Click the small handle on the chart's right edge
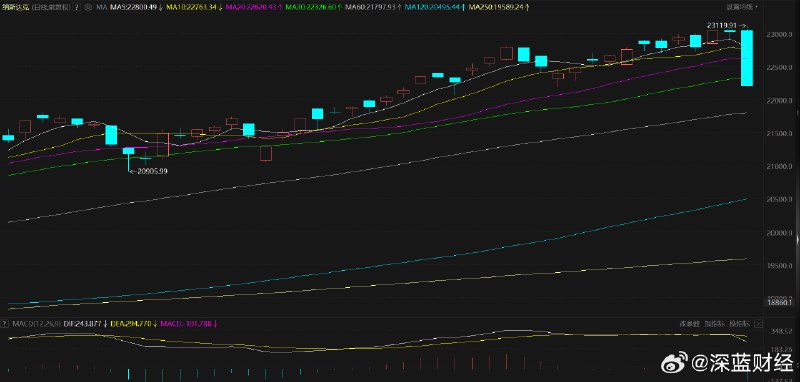The height and width of the screenshot is (382, 800). click(798, 239)
